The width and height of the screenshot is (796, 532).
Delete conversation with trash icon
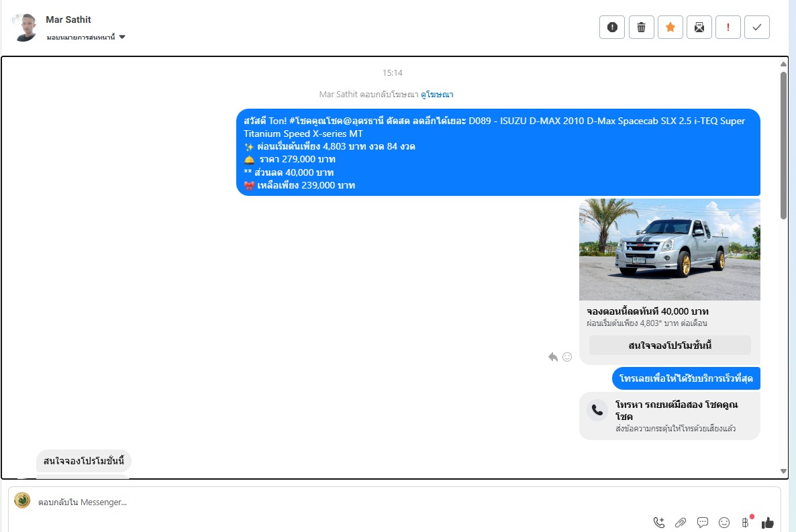tap(641, 27)
